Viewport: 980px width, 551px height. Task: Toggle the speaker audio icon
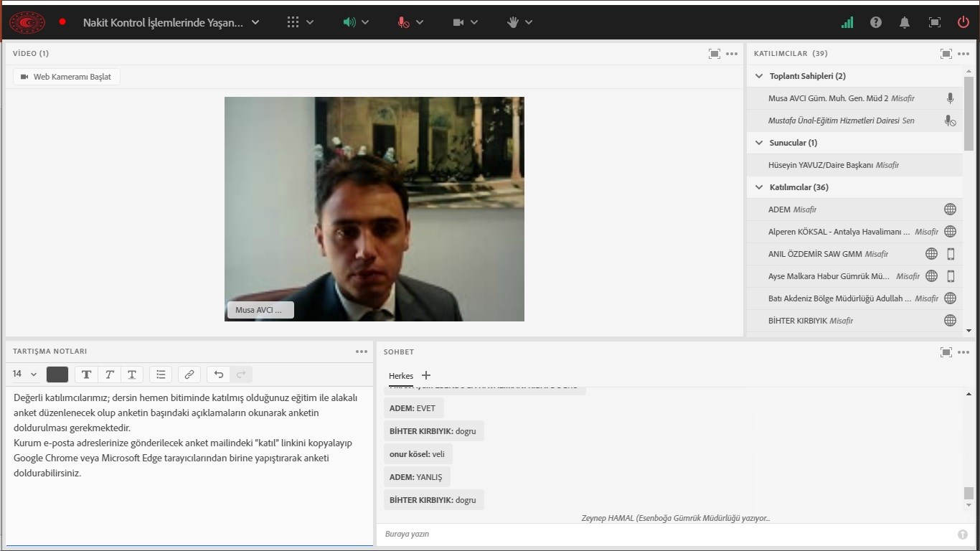pyautogui.click(x=349, y=22)
